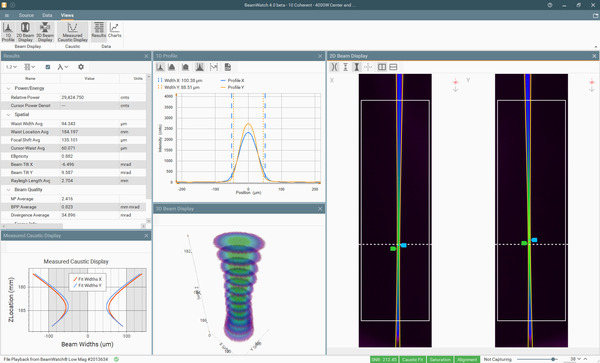Select the stacked layout icon in 2D Beam Display
Viewport: 600px width, 363px height.
pos(393,67)
